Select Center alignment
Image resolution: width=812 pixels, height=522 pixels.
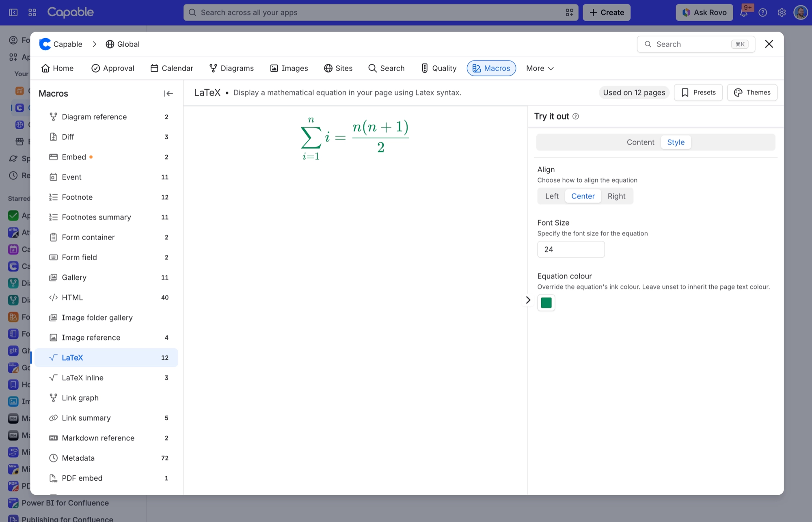coord(583,196)
